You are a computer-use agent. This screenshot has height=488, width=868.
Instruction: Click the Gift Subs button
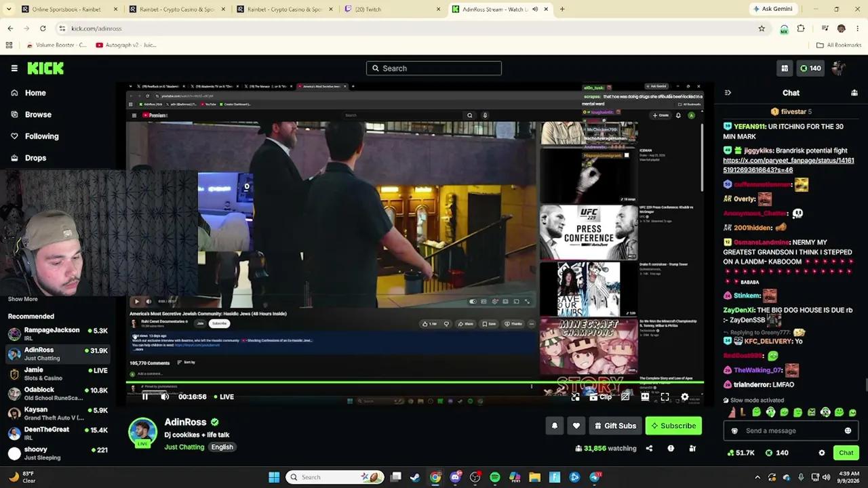[x=615, y=426]
